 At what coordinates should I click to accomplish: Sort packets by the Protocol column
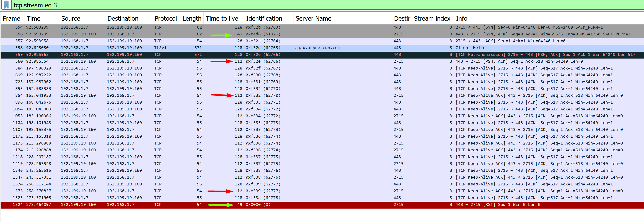[x=166, y=18]
